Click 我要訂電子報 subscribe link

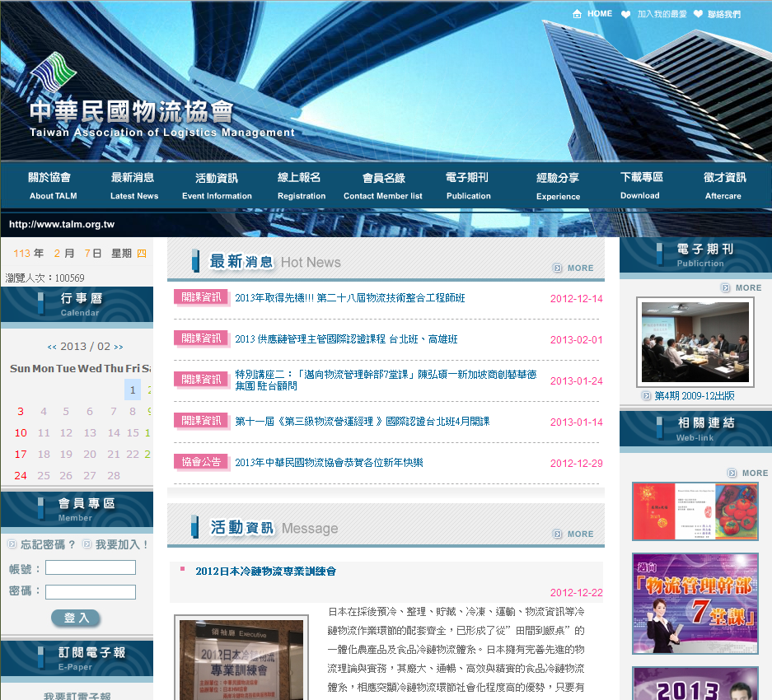pyautogui.click(x=77, y=696)
